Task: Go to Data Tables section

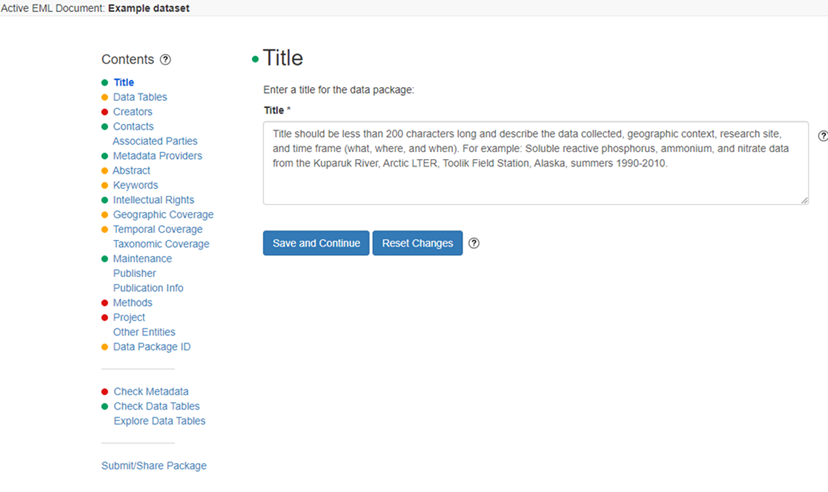Action: (140, 97)
